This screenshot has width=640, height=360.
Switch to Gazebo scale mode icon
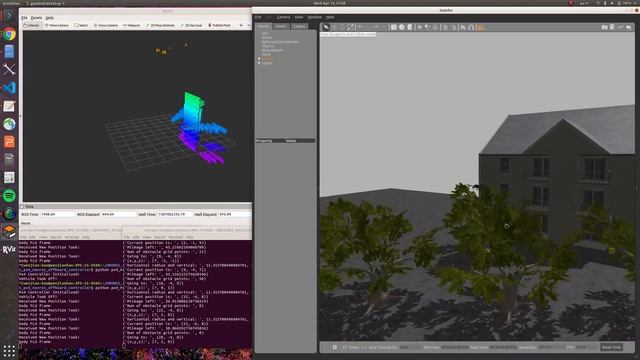click(350, 27)
